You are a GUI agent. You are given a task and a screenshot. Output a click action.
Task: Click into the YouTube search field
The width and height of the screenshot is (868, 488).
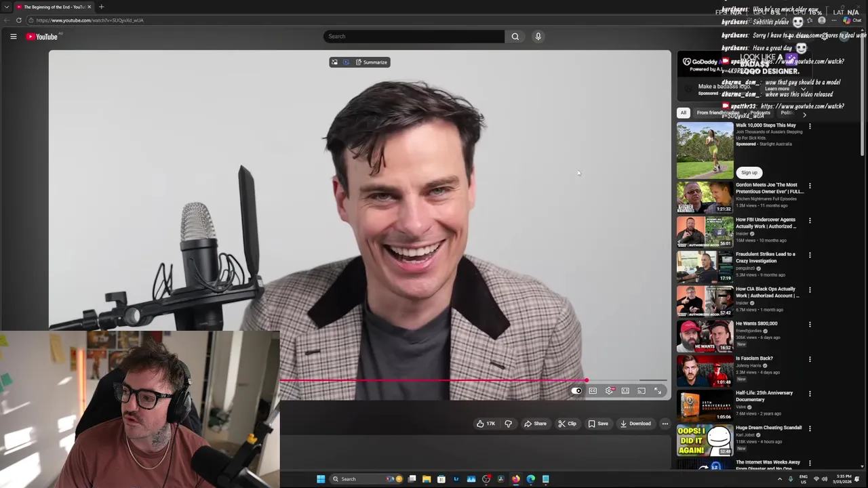click(414, 37)
